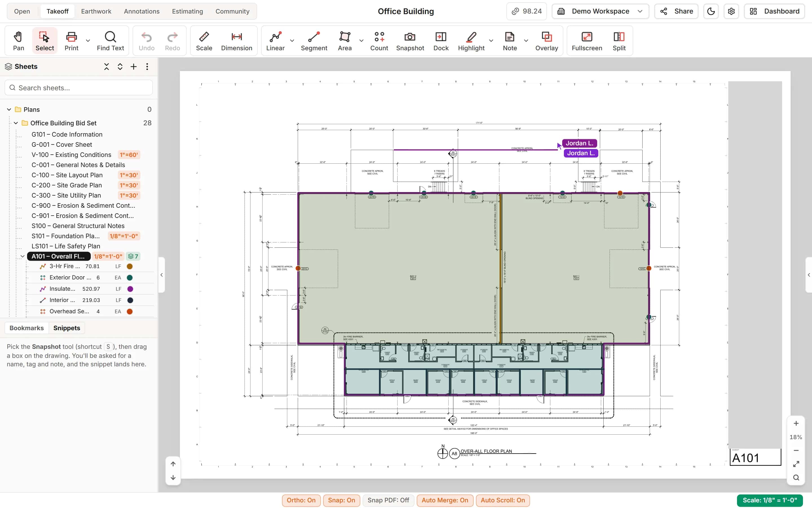This screenshot has height=508, width=812.
Task: Switch to the Earthwork tab
Action: coord(96,11)
